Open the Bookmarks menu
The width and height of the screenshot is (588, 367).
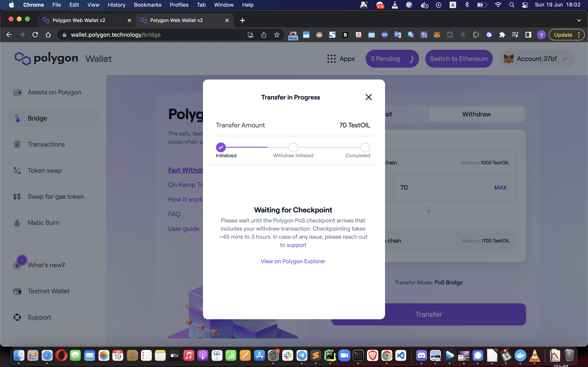pyautogui.click(x=147, y=5)
